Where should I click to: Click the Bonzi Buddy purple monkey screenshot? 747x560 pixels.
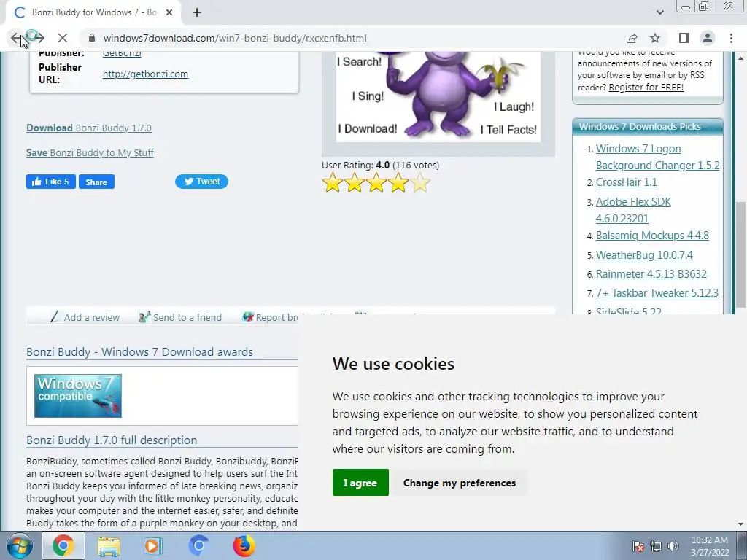(438, 97)
